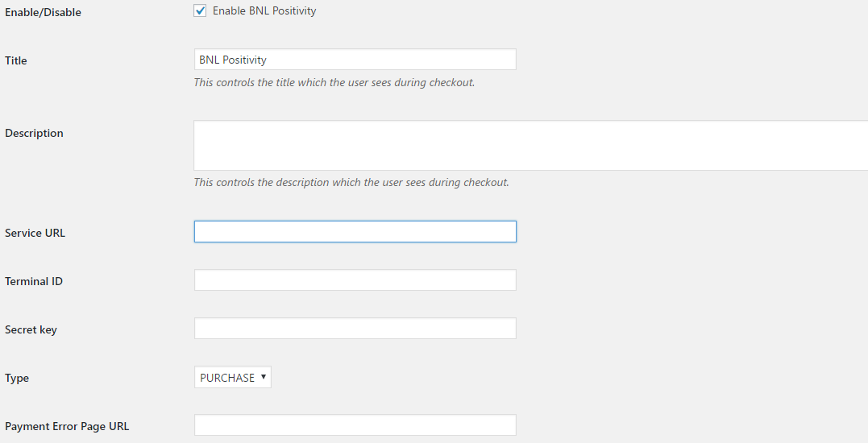Click the 'Secret key' label text
This screenshot has height=443, width=868.
[31, 329]
